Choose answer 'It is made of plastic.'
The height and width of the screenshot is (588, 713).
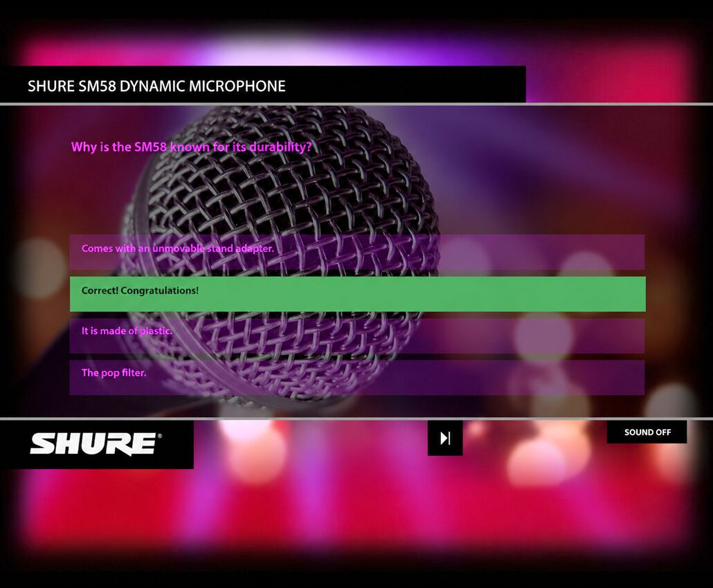click(357, 336)
